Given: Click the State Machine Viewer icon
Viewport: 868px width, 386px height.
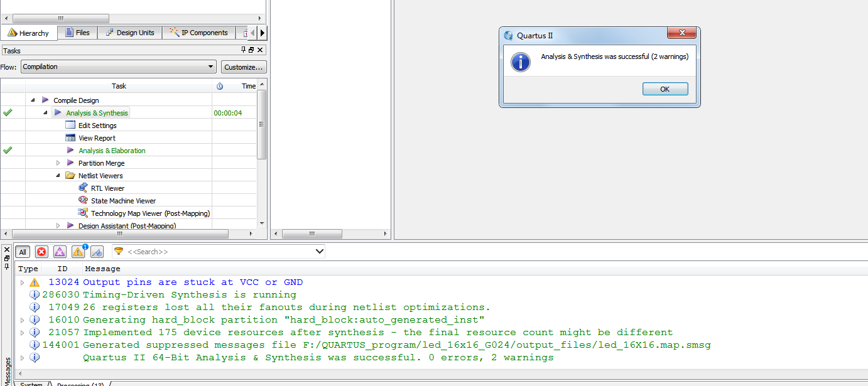Looking at the screenshot, I should (x=83, y=200).
